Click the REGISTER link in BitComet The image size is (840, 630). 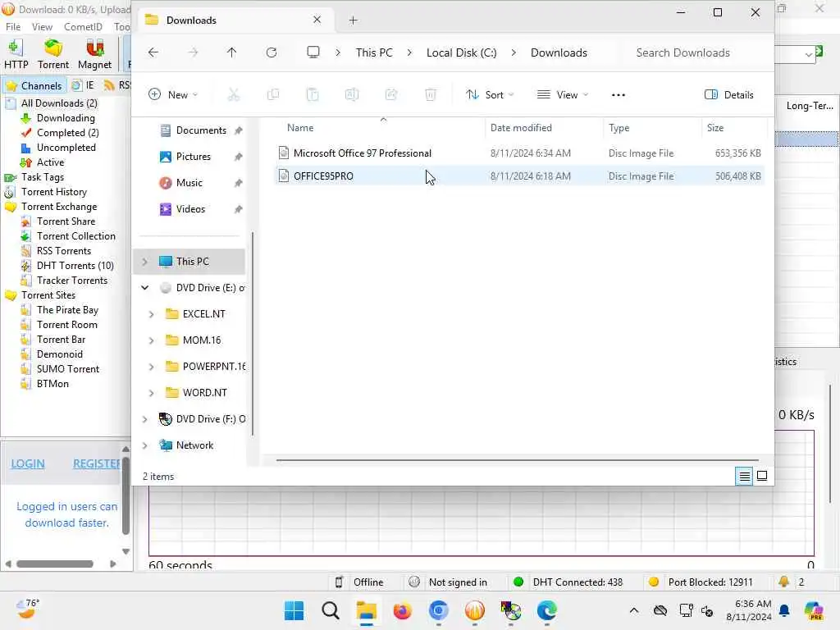pyautogui.click(x=97, y=463)
